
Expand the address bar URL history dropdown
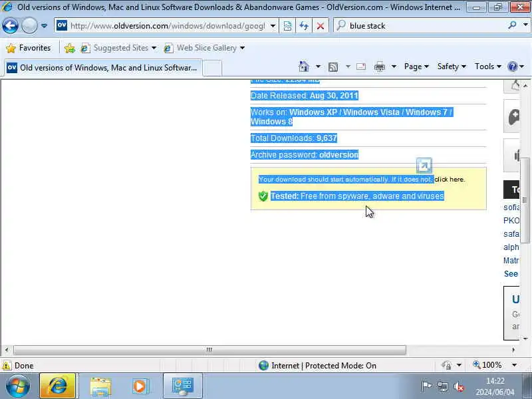tap(273, 26)
